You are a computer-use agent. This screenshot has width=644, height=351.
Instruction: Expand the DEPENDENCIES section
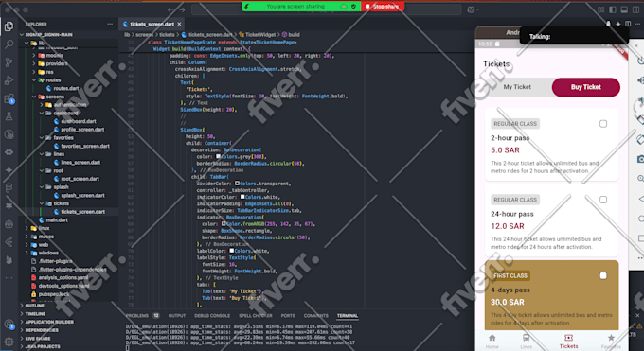click(x=42, y=330)
